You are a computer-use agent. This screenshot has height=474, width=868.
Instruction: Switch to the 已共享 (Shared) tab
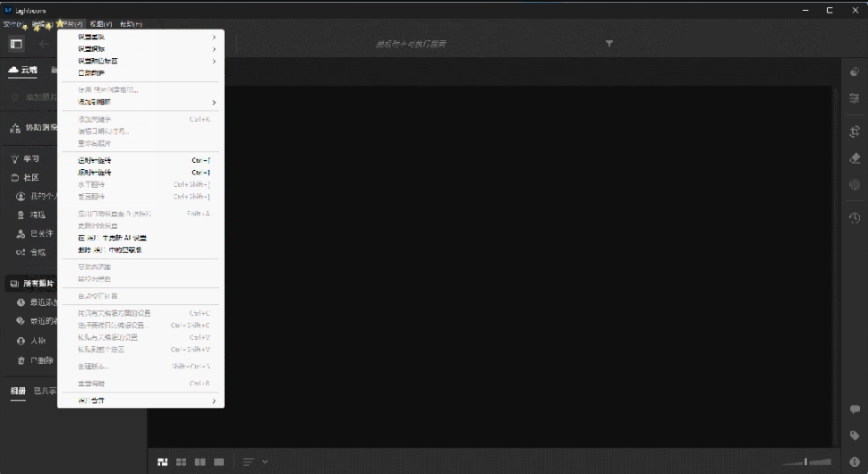coord(45,391)
